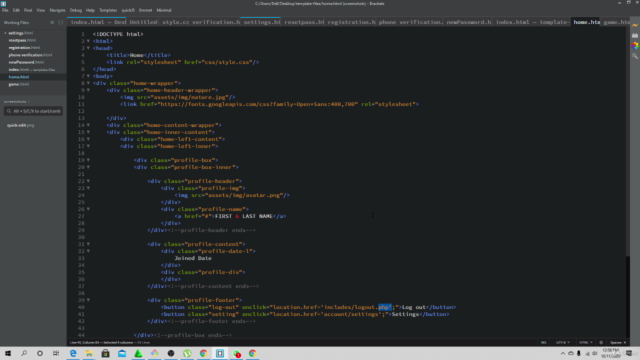Click the Live Preview lightning icon

pyautogui.click(x=635, y=25)
